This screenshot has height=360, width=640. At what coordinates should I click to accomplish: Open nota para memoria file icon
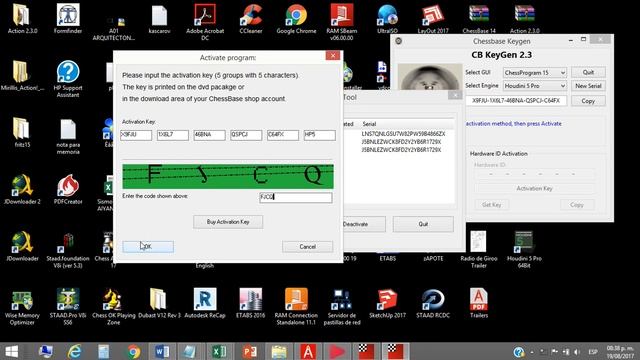68,136
